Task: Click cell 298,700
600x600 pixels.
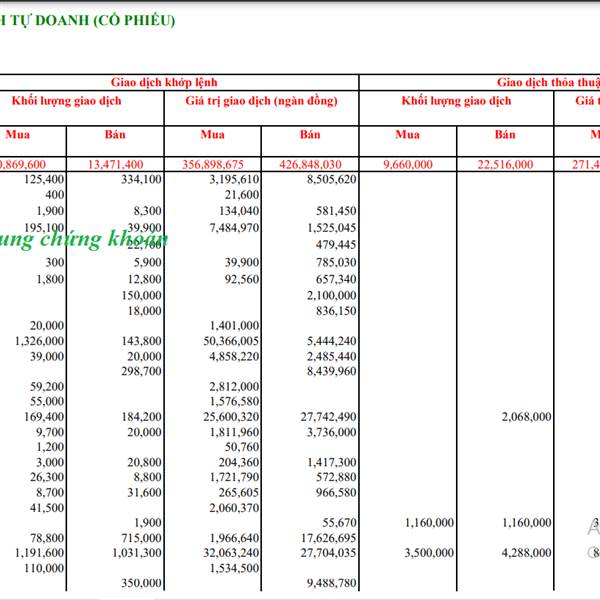Action: (x=142, y=371)
